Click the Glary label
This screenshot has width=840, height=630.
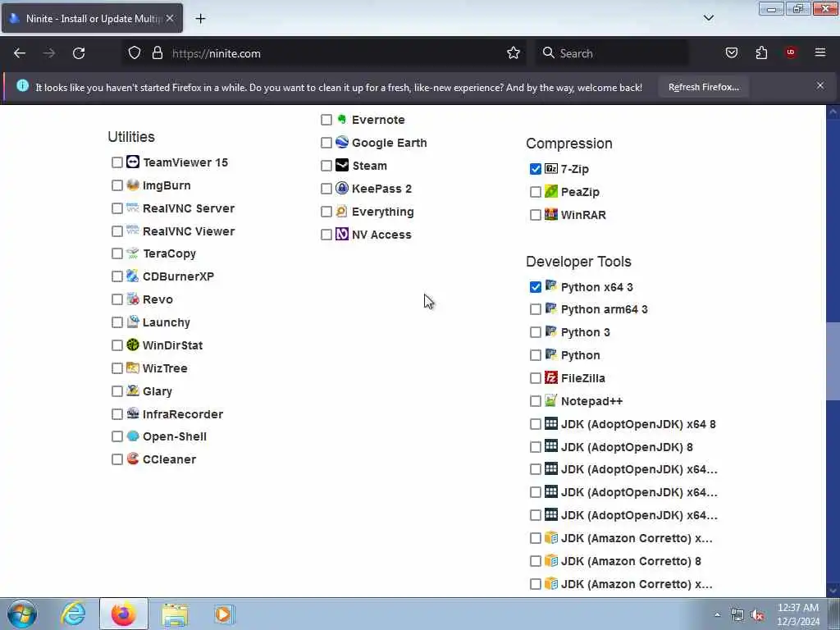click(x=157, y=391)
